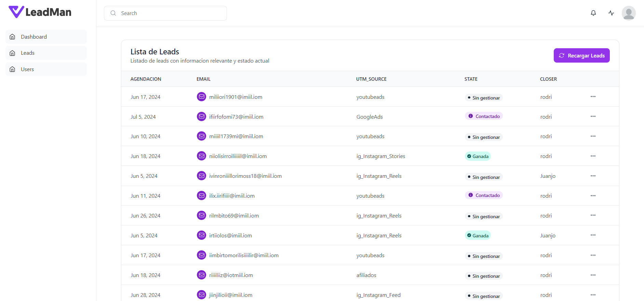This screenshot has height=301, width=644.
Task: Open Users in the sidebar
Action: click(x=46, y=69)
